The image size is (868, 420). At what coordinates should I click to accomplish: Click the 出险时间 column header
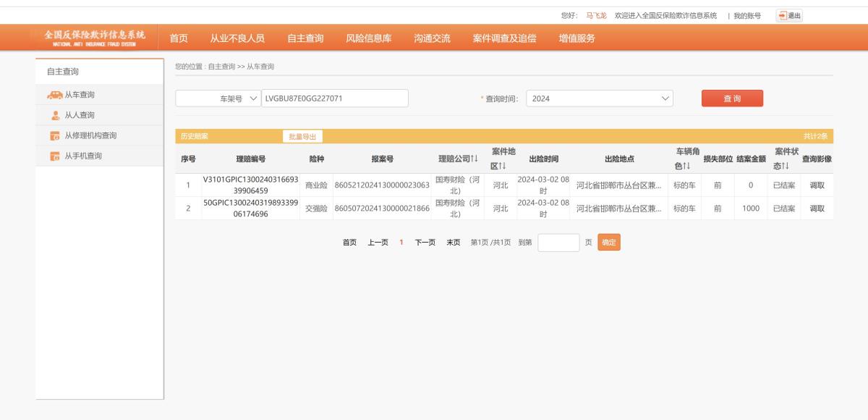pyautogui.click(x=544, y=159)
